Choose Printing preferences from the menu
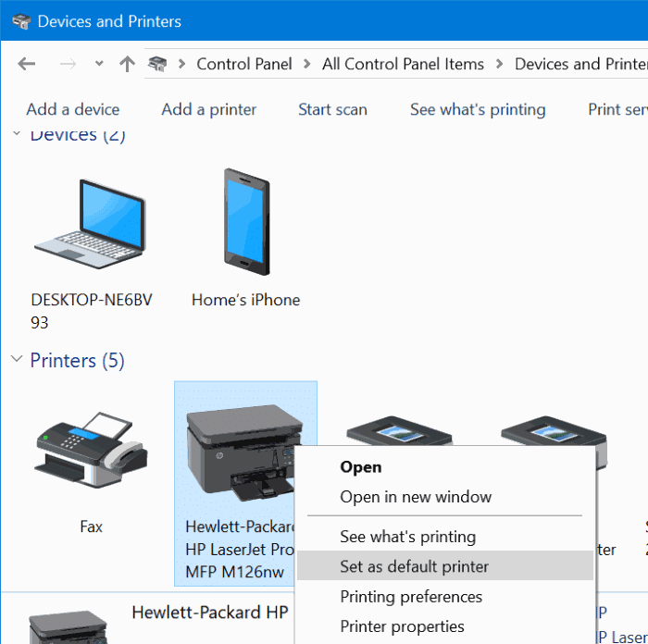 pyautogui.click(x=445, y=597)
